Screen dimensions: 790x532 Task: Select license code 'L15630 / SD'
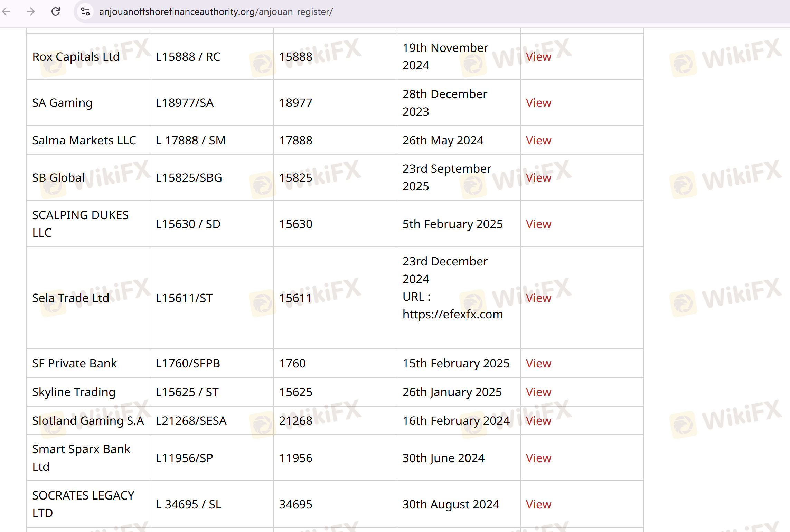[x=188, y=224]
